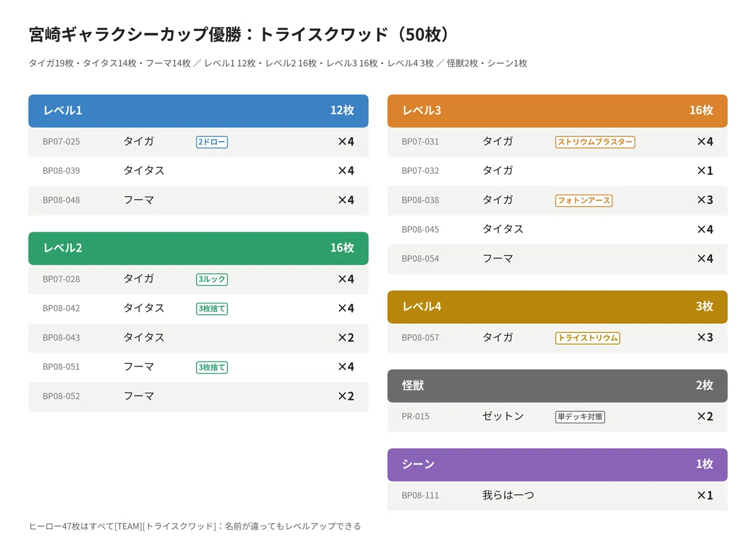Select the blue レベル1 section header label

point(62,110)
